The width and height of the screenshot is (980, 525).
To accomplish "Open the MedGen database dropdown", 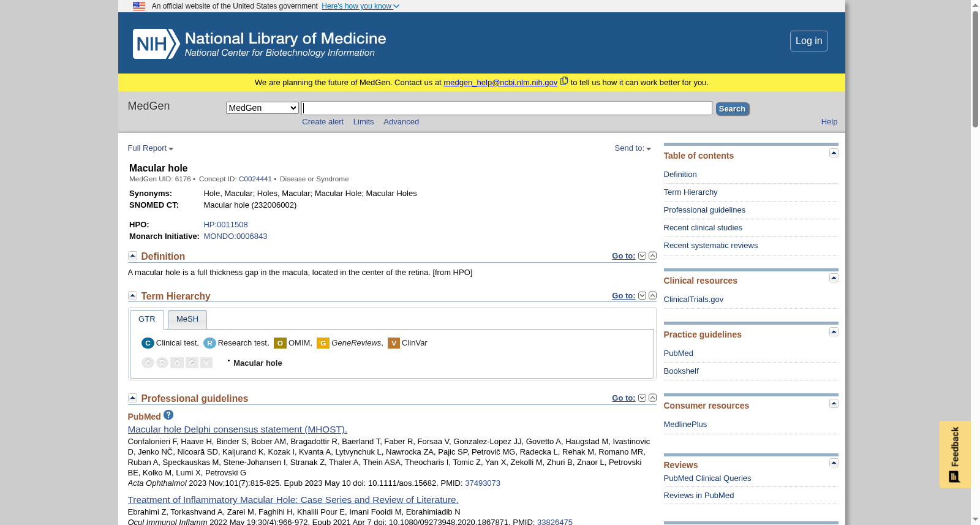I will pyautogui.click(x=262, y=108).
